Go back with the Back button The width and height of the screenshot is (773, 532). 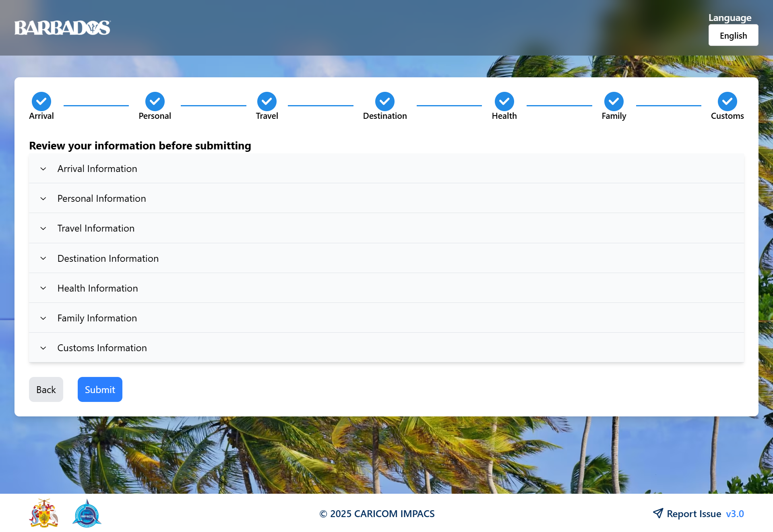coord(46,389)
